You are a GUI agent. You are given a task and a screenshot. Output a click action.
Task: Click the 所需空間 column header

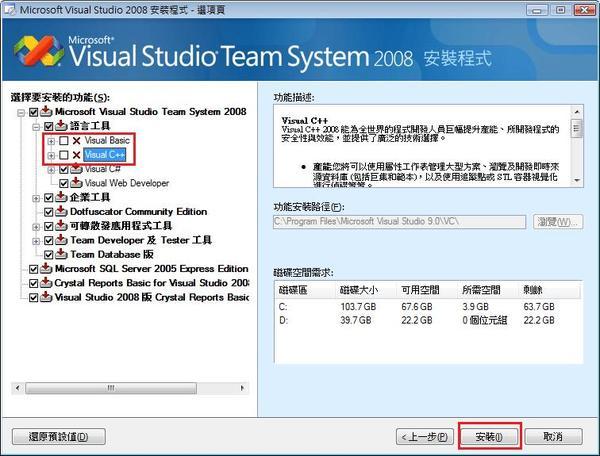tap(489, 290)
